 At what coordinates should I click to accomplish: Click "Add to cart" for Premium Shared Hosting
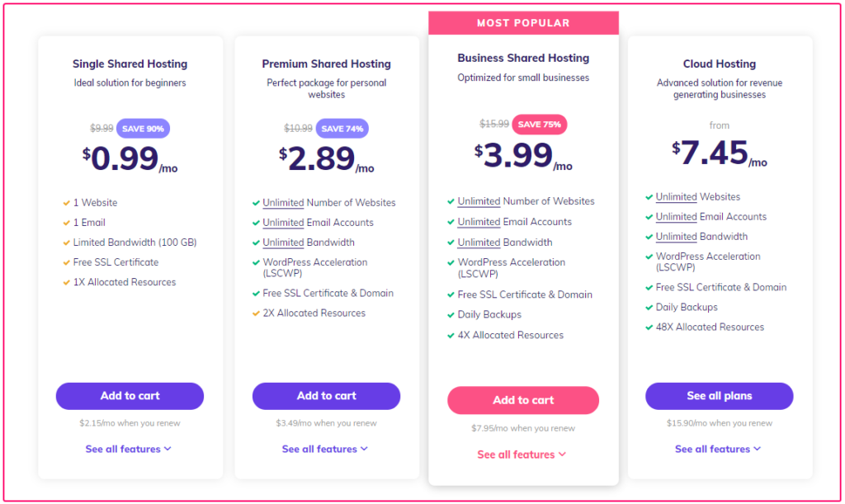coord(326,396)
